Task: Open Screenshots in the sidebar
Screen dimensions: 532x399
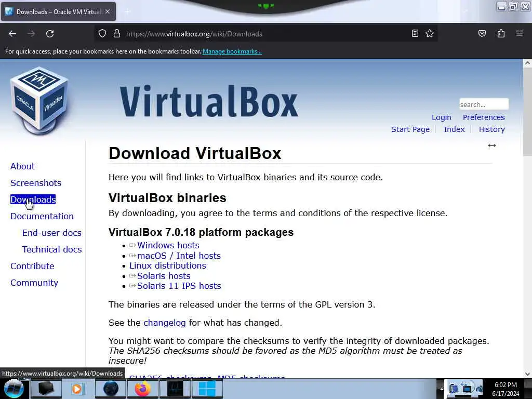Action: [36, 183]
